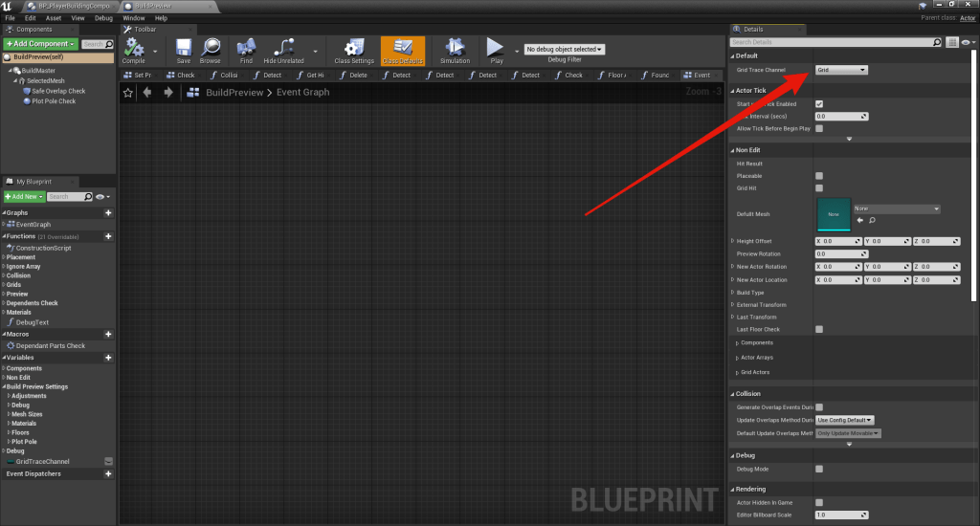Click BuildPreview breadcrumb link
The width and height of the screenshot is (980, 526).
point(234,93)
